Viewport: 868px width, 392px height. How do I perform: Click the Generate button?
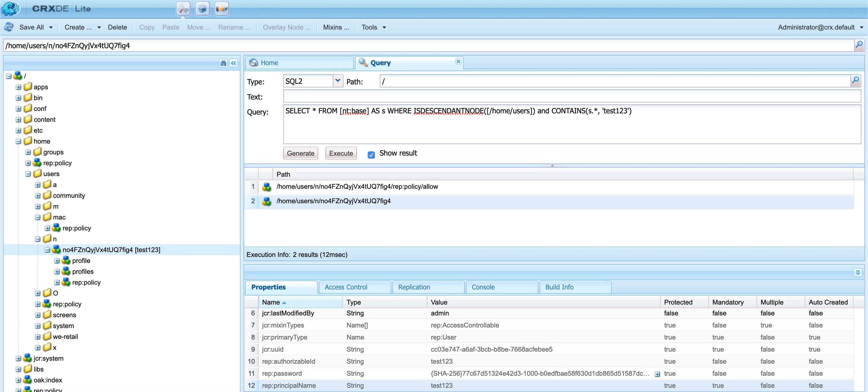pos(300,153)
